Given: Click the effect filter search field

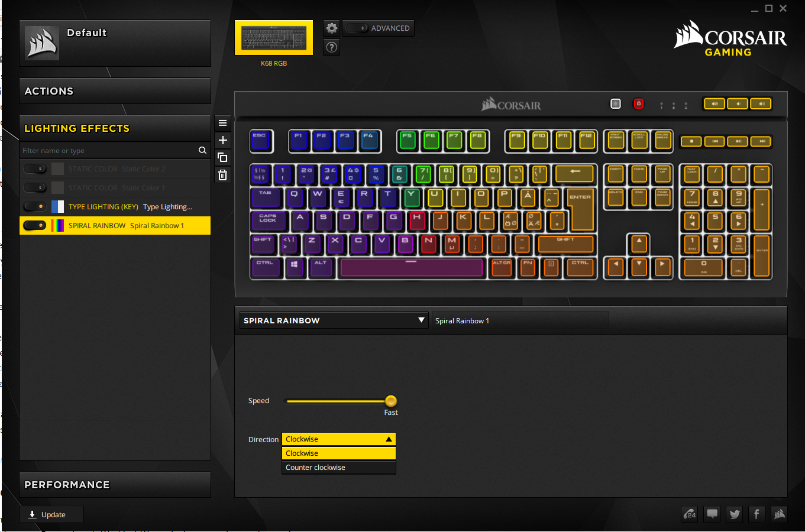Looking at the screenshot, I should click(x=109, y=151).
